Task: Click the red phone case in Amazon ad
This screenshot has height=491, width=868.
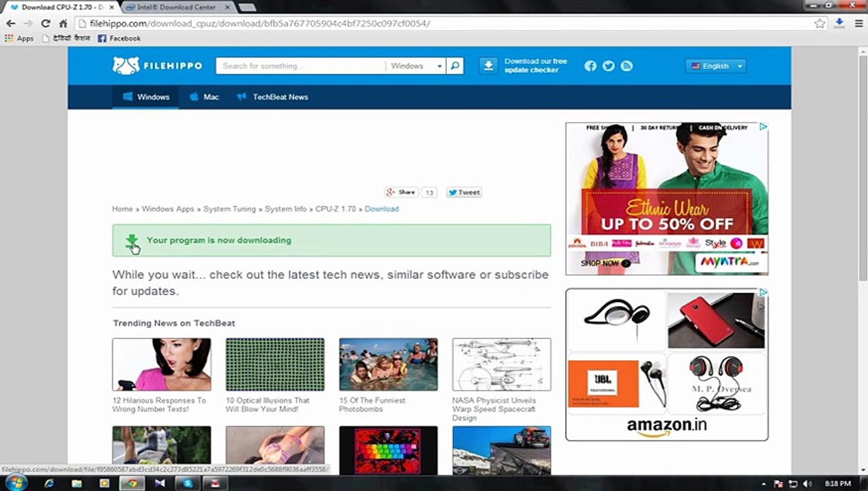Action: (716, 321)
